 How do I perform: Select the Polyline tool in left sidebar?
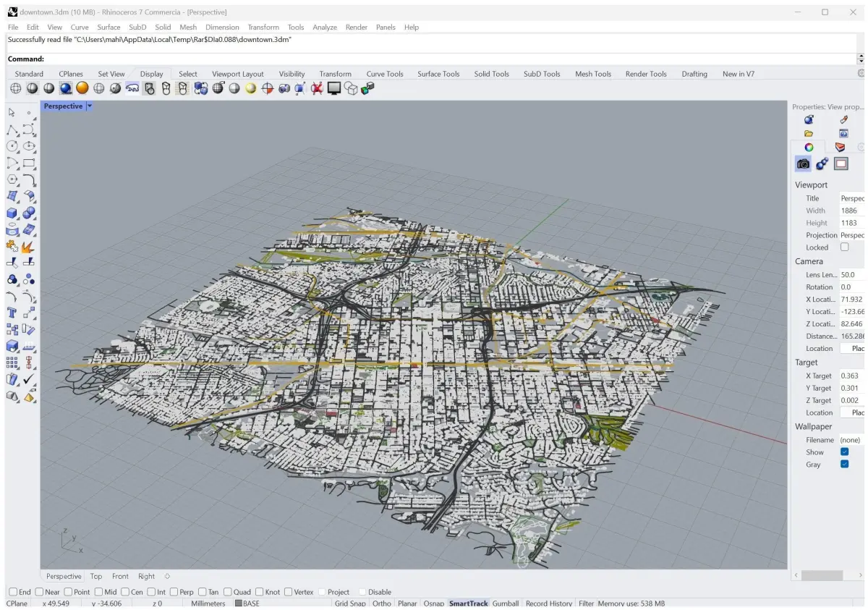(x=12, y=130)
